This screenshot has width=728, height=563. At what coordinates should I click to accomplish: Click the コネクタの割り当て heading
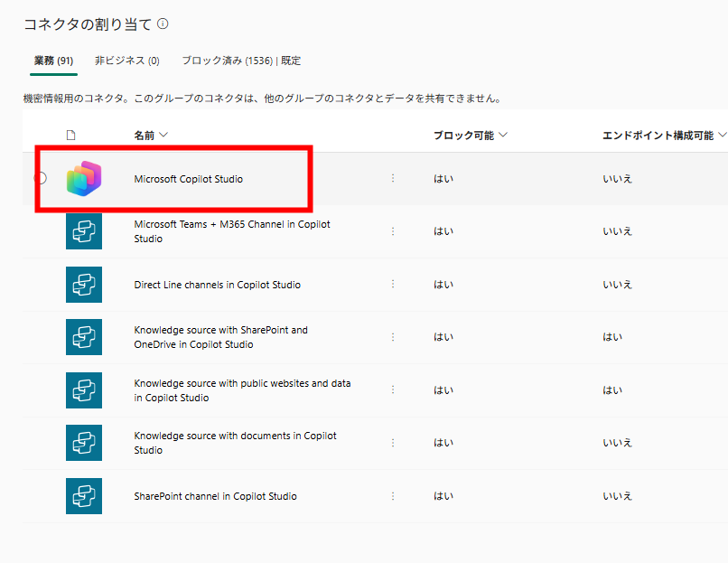[x=88, y=24]
